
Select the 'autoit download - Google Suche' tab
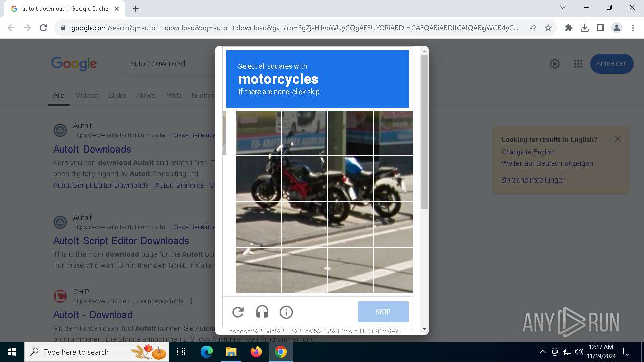click(64, 9)
